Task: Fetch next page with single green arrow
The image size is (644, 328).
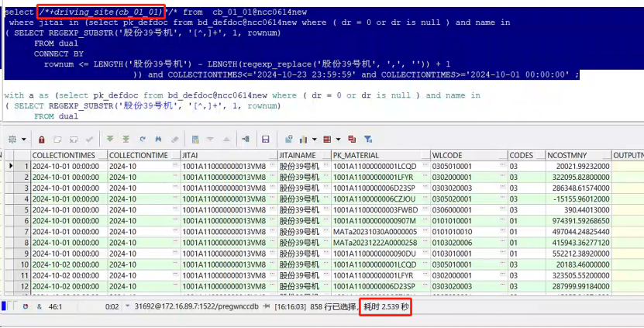Action: click(110, 140)
